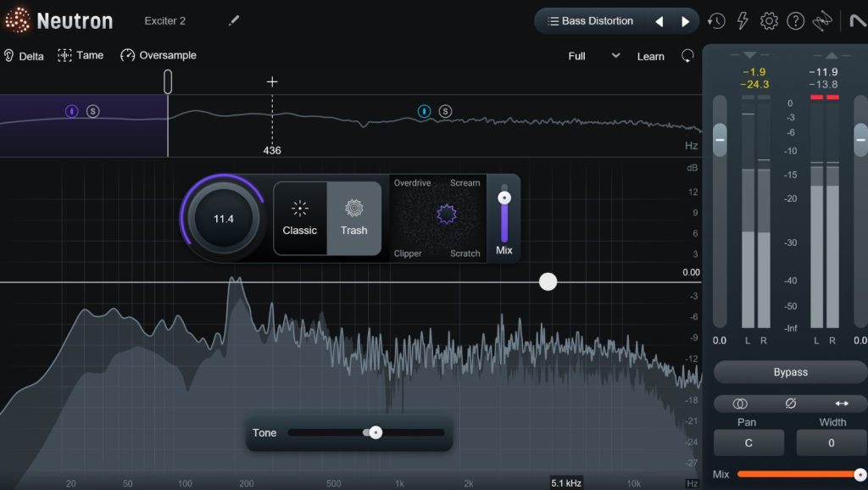Viewport: 868px width, 490px height.
Task: Click the Learn button
Action: [650, 56]
